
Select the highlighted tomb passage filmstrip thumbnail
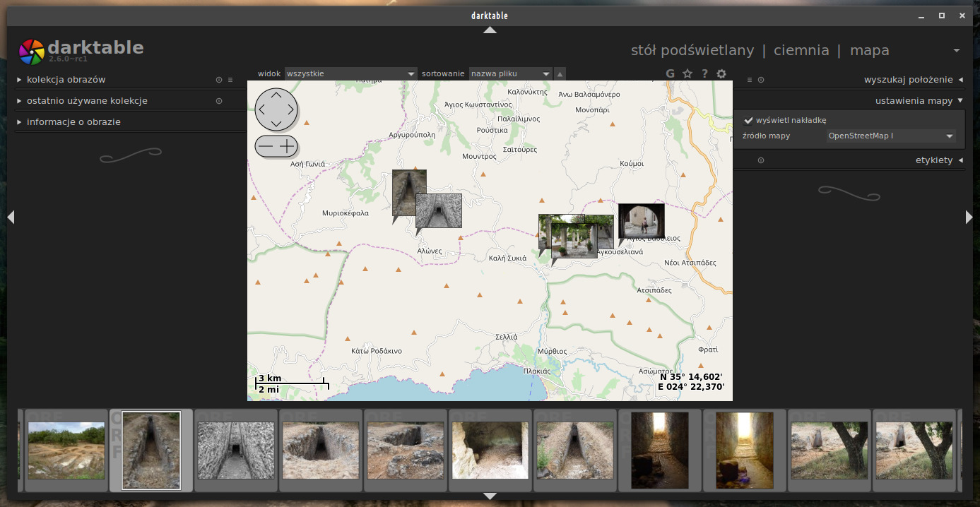tap(151, 451)
